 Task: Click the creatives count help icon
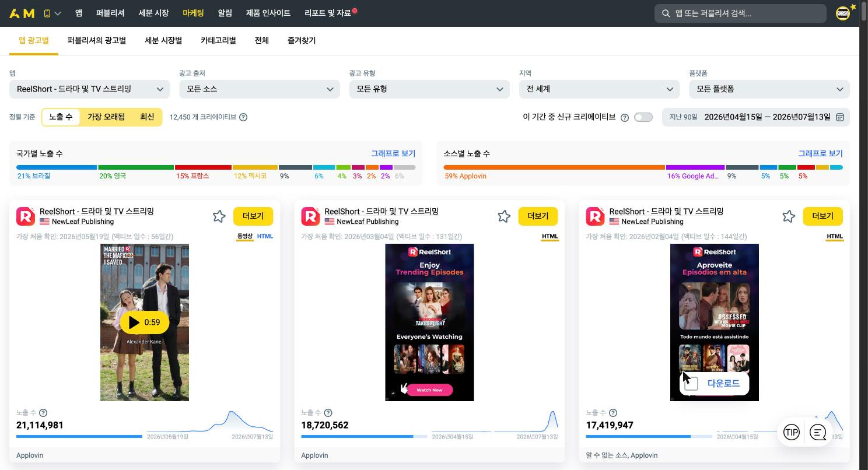pyautogui.click(x=243, y=117)
